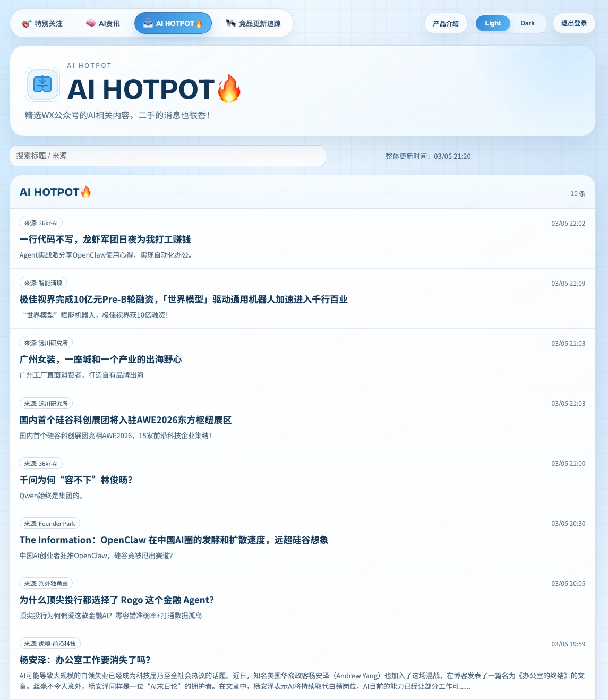Image resolution: width=608 pixels, height=700 pixels.
Task: Click the source tag 来源: 36kr-AI
Action: click(x=40, y=223)
